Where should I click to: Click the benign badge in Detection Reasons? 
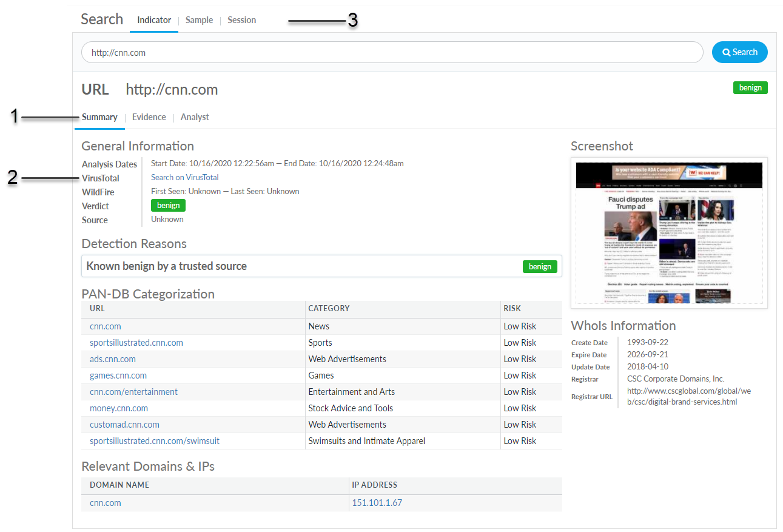pyautogui.click(x=539, y=266)
